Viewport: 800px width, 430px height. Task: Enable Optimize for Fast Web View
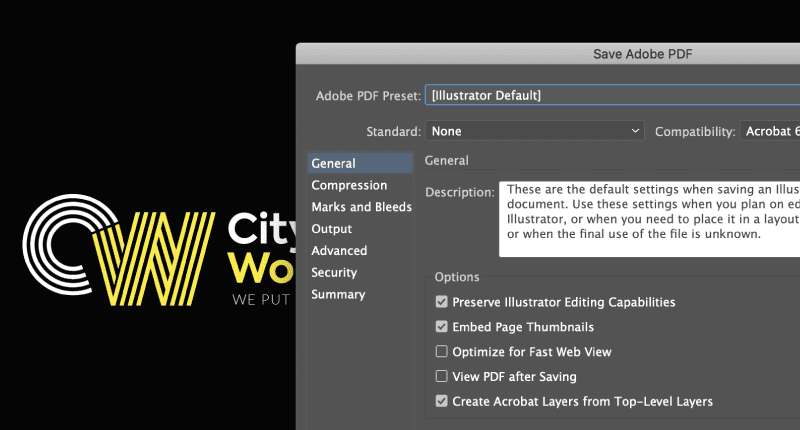point(442,352)
